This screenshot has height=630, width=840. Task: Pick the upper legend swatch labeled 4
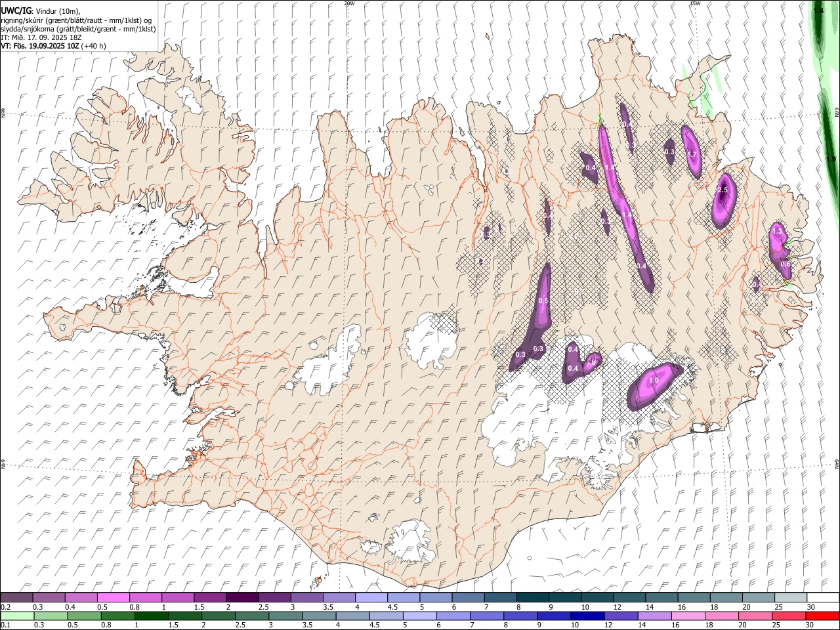tap(371, 597)
